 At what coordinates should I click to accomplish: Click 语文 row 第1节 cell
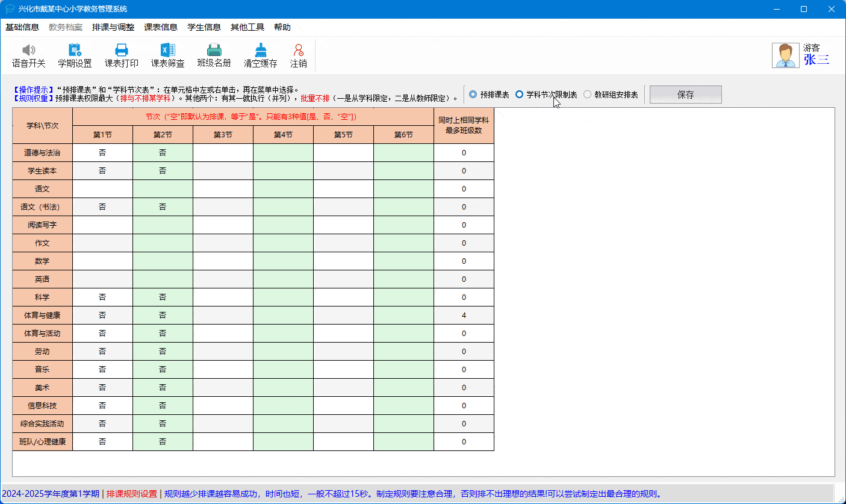tap(102, 189)
